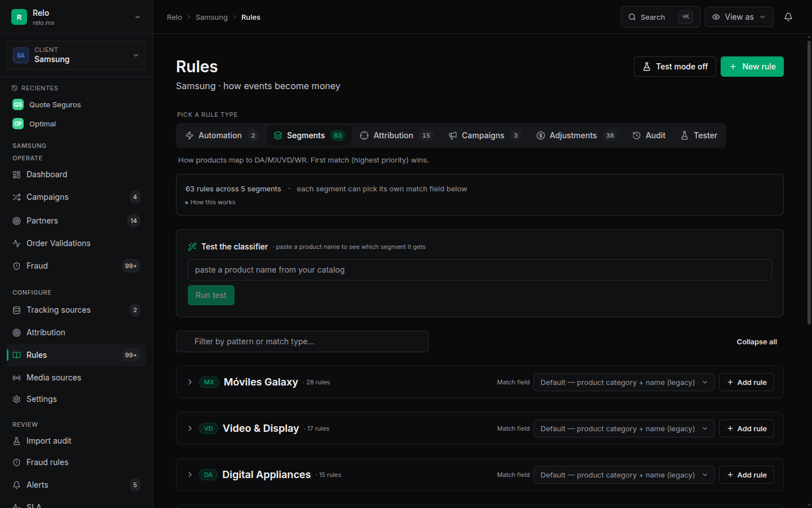Screen dimensions: 812x508
Task: Open notifications bell in top bar
Action: coord(788,17)
